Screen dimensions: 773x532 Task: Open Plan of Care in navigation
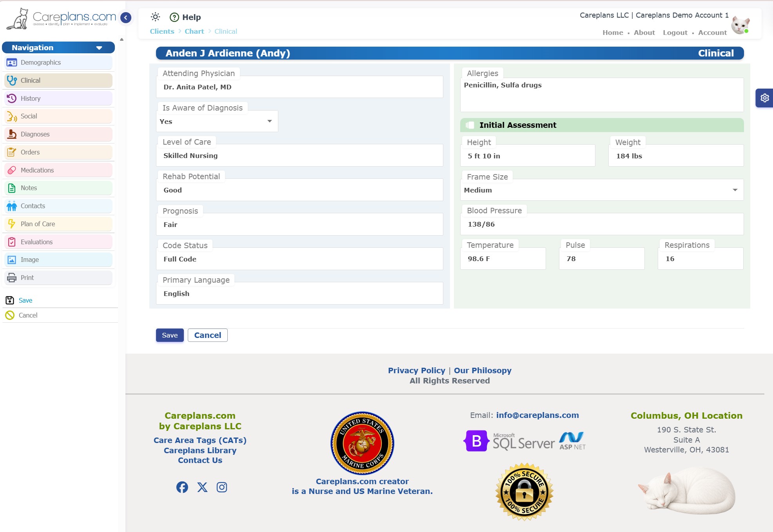tap(58, 224)
